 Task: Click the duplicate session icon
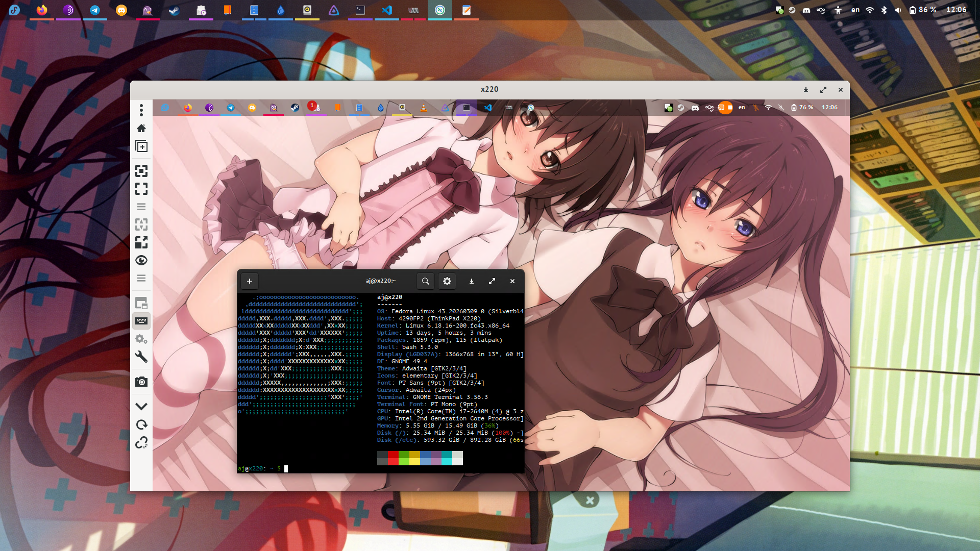[141, 146]
